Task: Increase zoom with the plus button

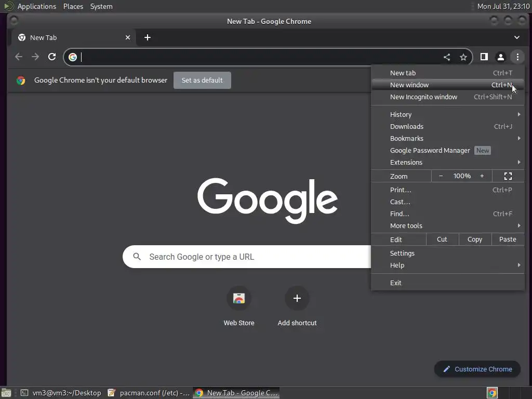Action: [482, 176]
